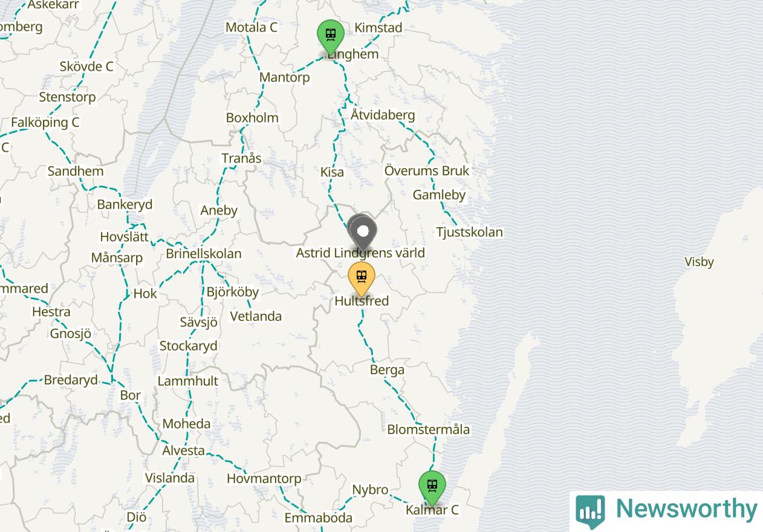The width and height of the screenshot is (763, 532).
Task: Click the Motala C station label
Action: (251, 27)
